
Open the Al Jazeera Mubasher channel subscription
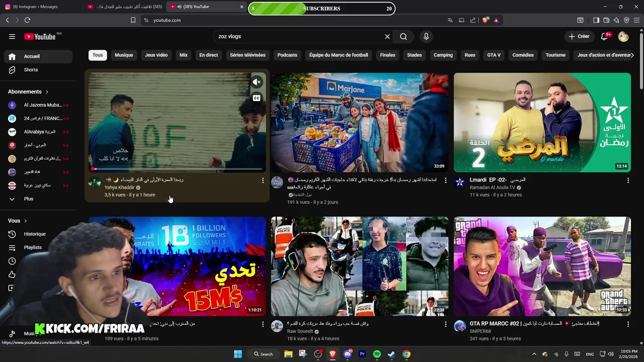[38, 105]
